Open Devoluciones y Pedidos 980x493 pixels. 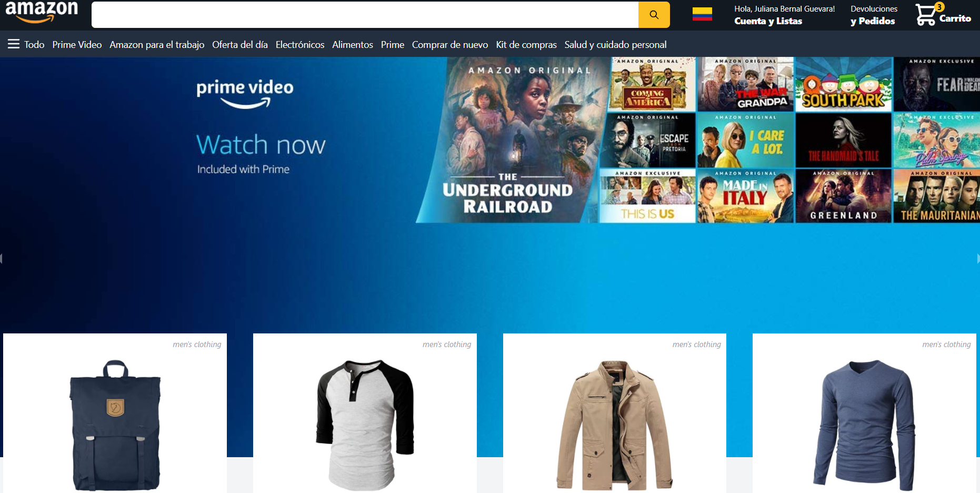pos(873,15)
